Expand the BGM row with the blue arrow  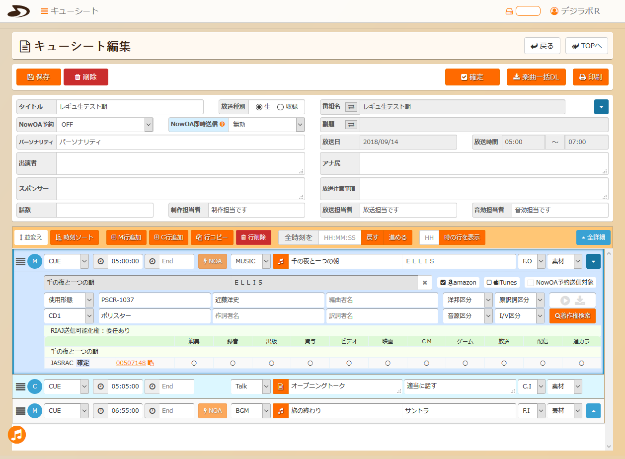coord(593,410)
